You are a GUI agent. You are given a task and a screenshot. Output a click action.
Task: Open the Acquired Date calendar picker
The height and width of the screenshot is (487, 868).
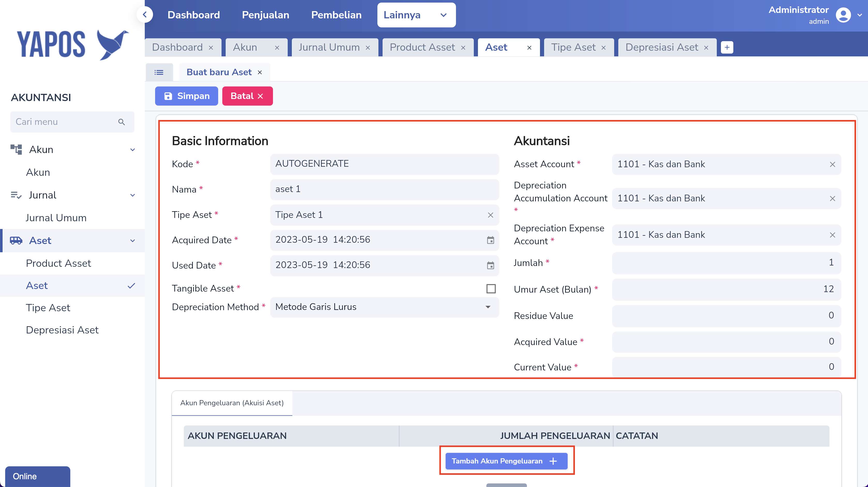(490, 240)
